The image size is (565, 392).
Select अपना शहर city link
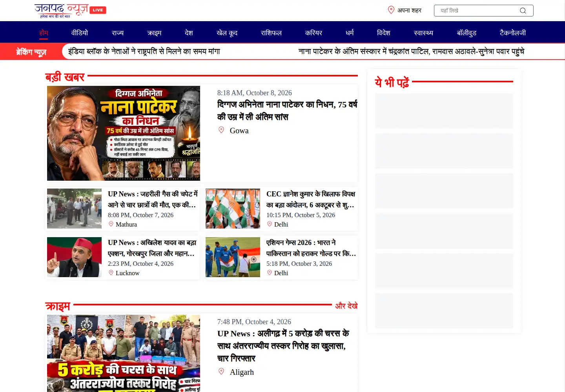409,11
